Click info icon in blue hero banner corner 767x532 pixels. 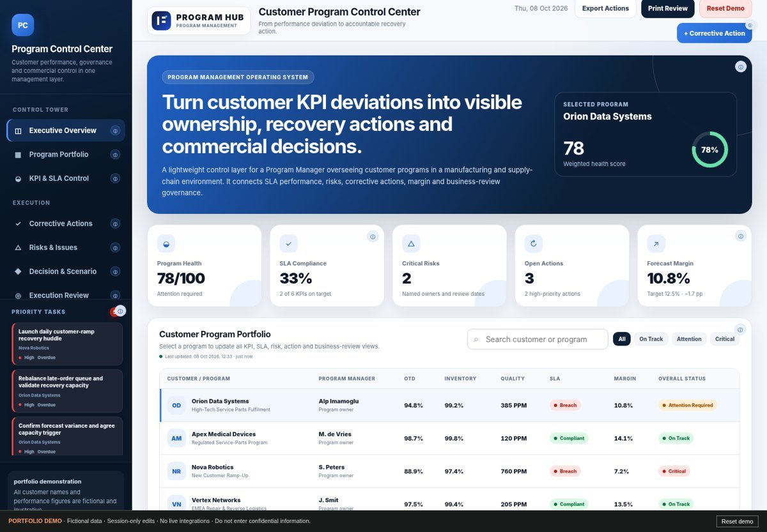coord(740,66)
